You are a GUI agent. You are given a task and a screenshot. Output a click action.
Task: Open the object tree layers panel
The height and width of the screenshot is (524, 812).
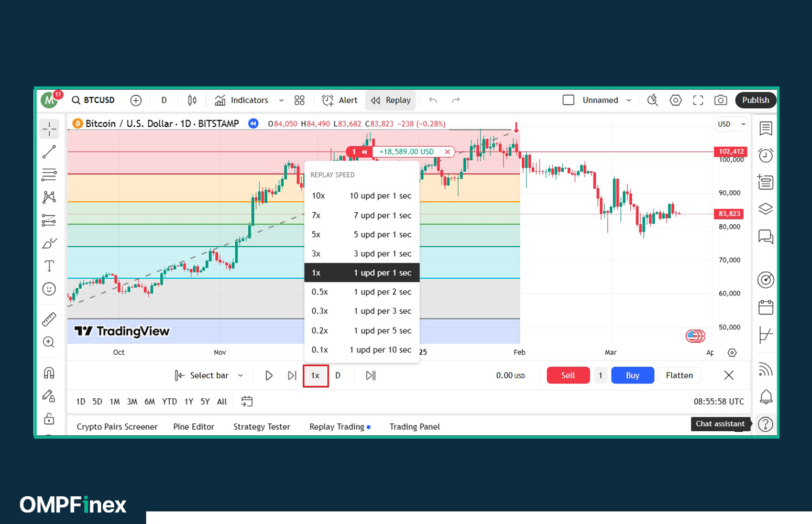766,209
